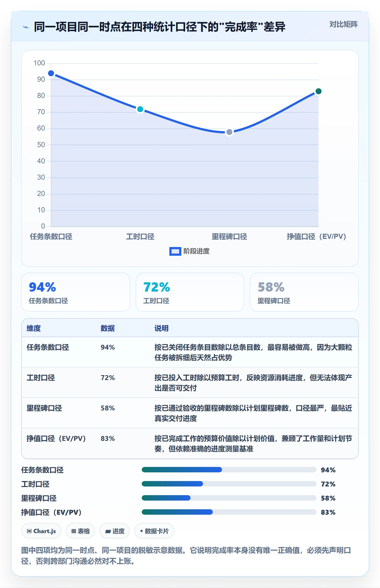The image size is (380, 588).
Task: Click the 里程碑口径 x-axis label under chart
Action: [229, 236]
